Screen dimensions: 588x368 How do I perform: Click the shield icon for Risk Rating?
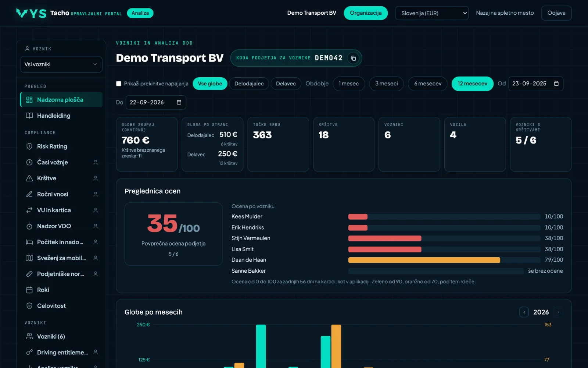tap(29, 146)
